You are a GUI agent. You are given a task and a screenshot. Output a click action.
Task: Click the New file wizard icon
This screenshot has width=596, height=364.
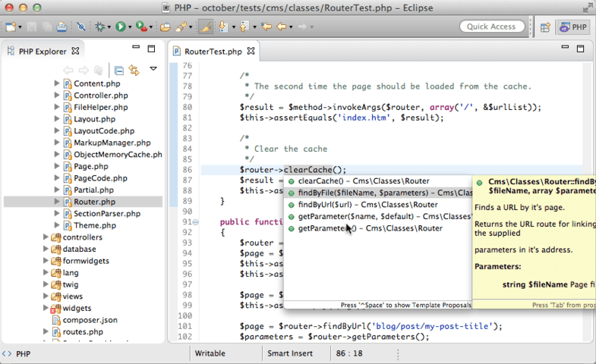coord(11,27)
